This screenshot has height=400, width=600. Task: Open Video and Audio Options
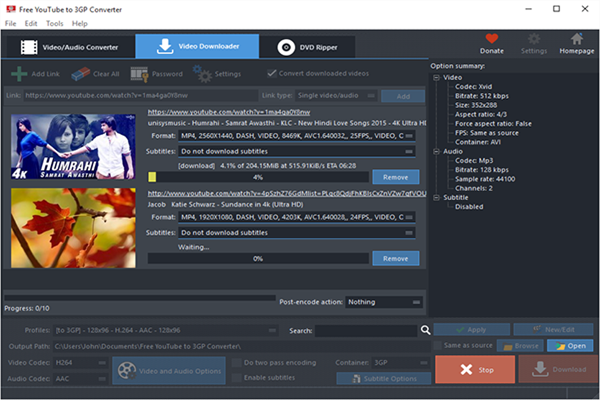coord(168,372)
